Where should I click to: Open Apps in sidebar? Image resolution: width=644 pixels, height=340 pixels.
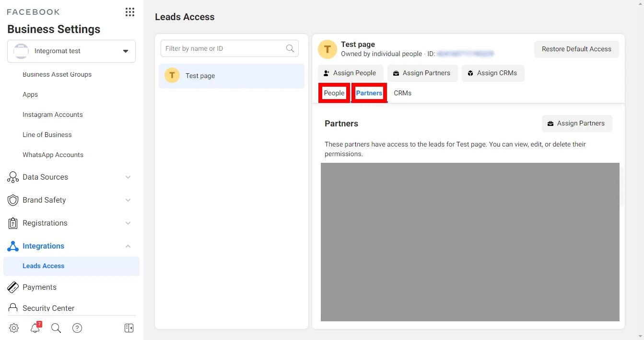pos(30,94)
